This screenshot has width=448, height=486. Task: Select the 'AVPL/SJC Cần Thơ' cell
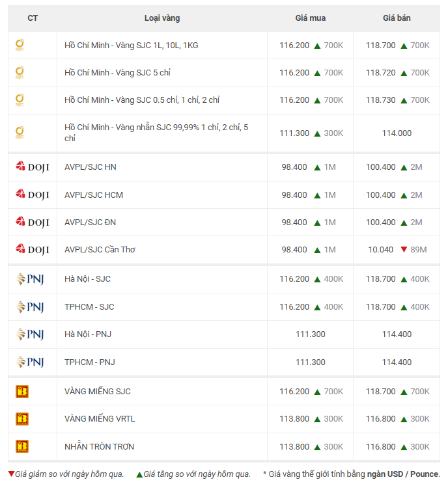coord(162,250)
